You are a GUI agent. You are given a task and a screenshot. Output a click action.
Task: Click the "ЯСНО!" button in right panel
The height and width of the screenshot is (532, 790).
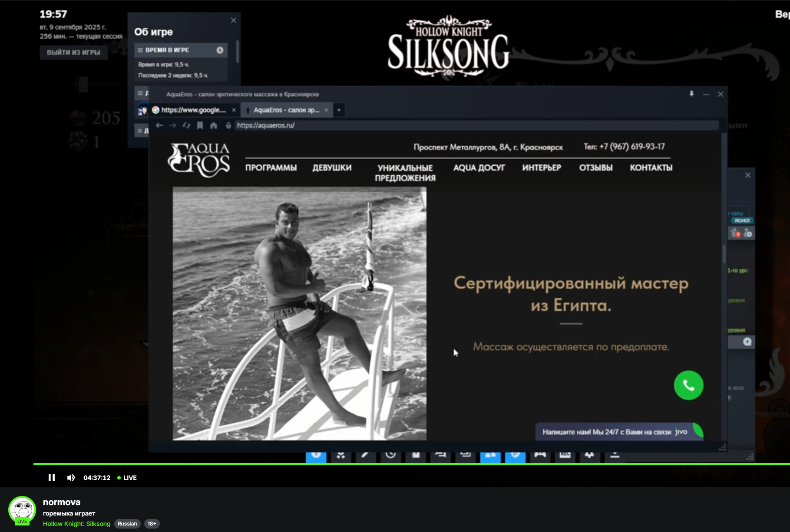[742, 220]
